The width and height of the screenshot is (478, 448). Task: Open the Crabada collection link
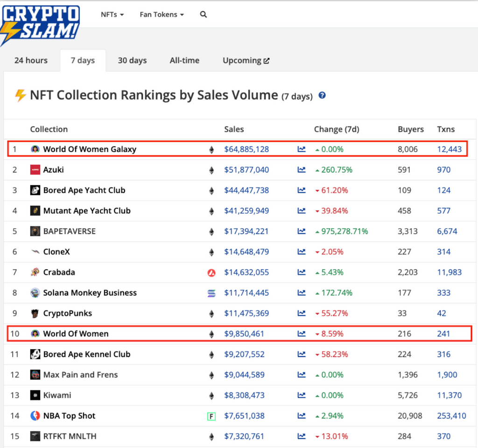click(x=59, y=272)
